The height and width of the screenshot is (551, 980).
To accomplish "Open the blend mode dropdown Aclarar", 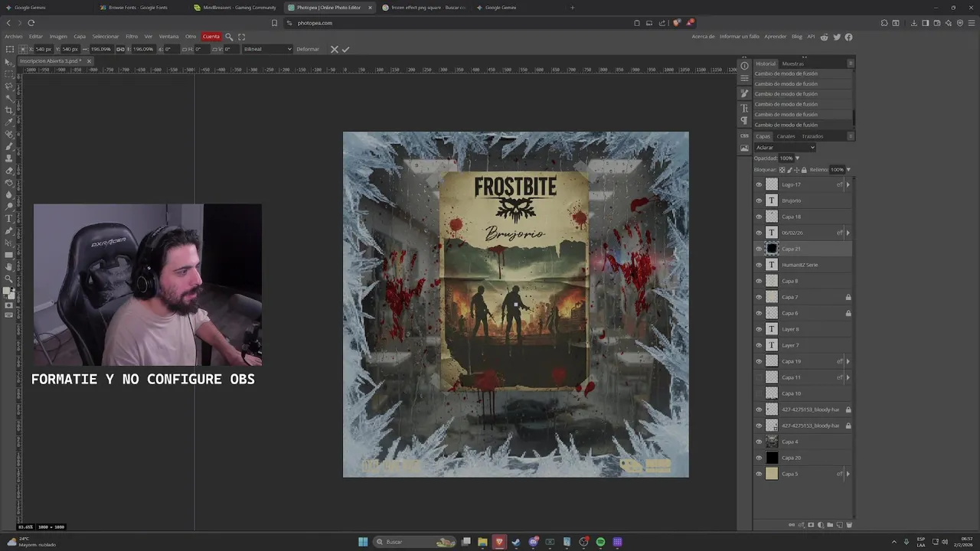I will point(785,147).
